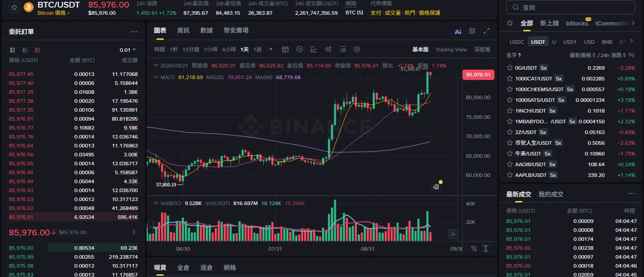Switch to 網格 trading tab
644x277 pixels.
tap(230, 268)
